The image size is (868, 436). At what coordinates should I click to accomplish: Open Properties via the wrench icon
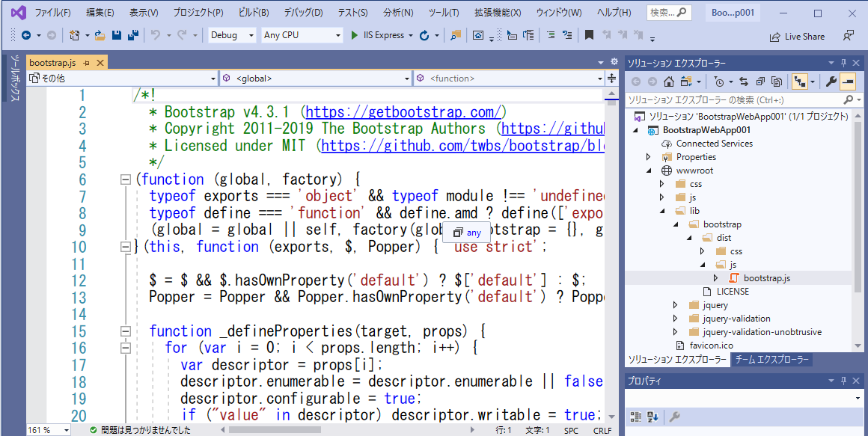[x=832, y=82]
